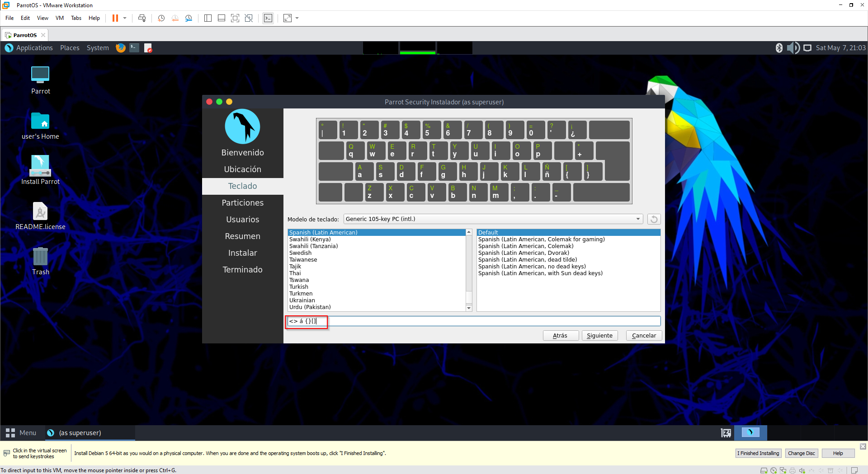
Task: Open the keyboard model dropdown
Action: pyautogui.click(x=493, y=219)
